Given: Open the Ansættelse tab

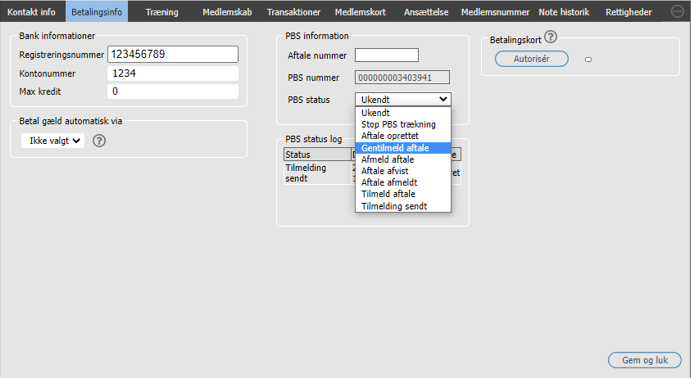Looking at the screenshot, I should point(426,12).
